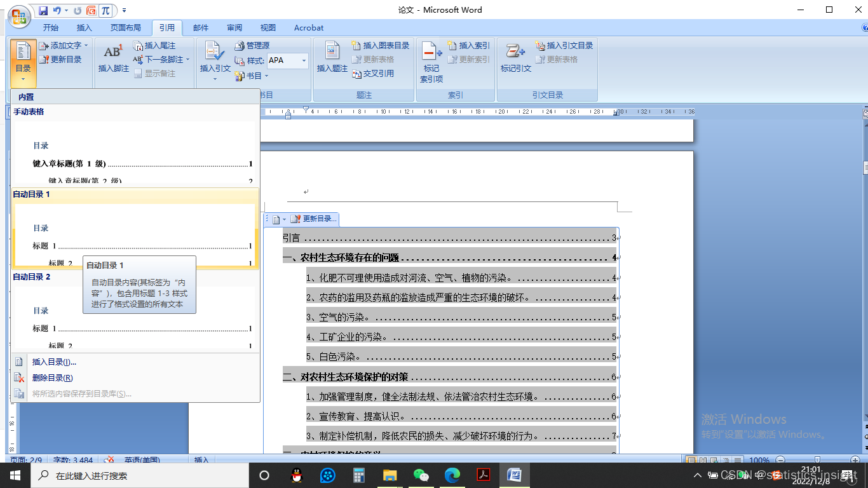This screenshot has width=868, height=488.
Task: Click the 页面: 2/9 status bar indicator
Action: (x=27, y=460)
